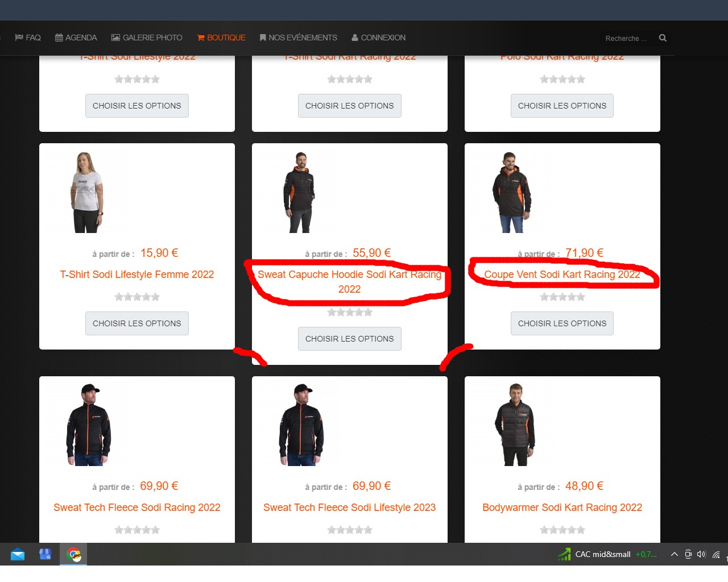Click the CONNEXION menu item
The height and width of the screenshot is (582, 728).
[x=379, y=38]
